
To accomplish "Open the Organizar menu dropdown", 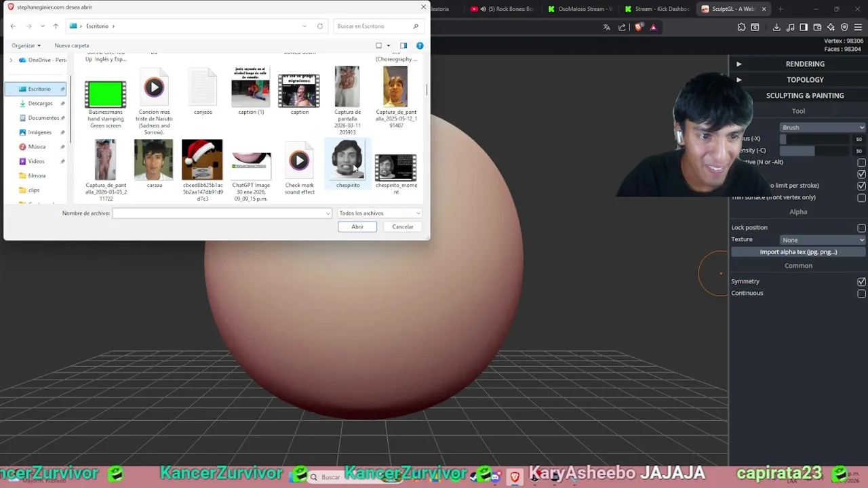I will (x=26, y=45).
